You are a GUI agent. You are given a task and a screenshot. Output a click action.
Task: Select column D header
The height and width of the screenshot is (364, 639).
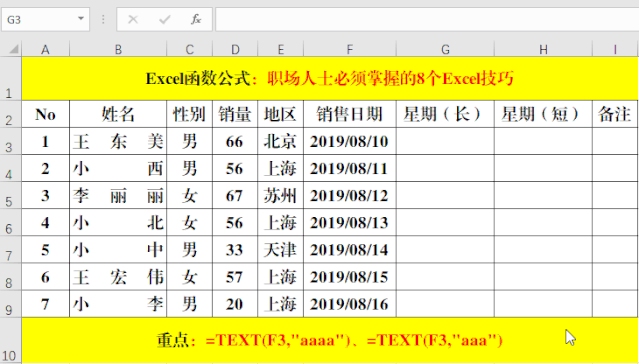[235, 50]
